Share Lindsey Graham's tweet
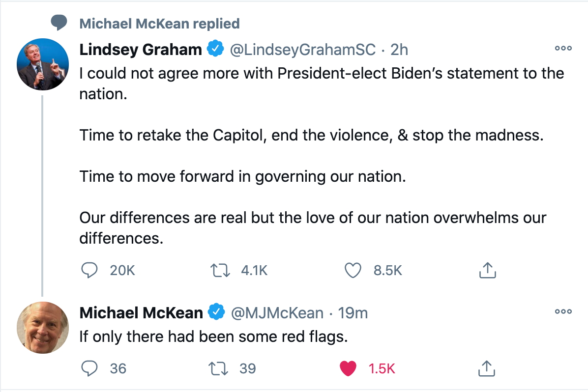 [x=487, y=270]
